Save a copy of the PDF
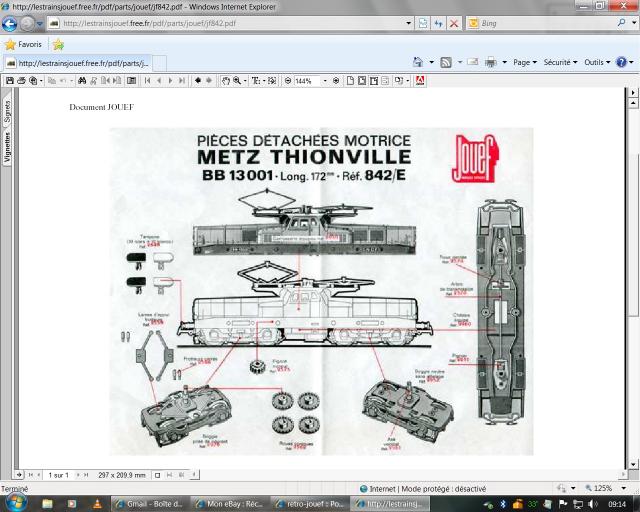 (x=10, y=81)
